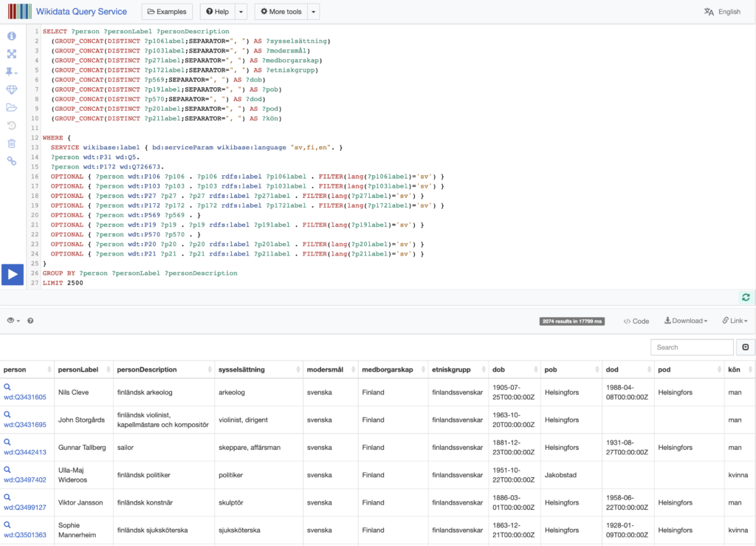Click the chain link icon for short URL
Screen dimensions: 756x546
pos(12,161)
